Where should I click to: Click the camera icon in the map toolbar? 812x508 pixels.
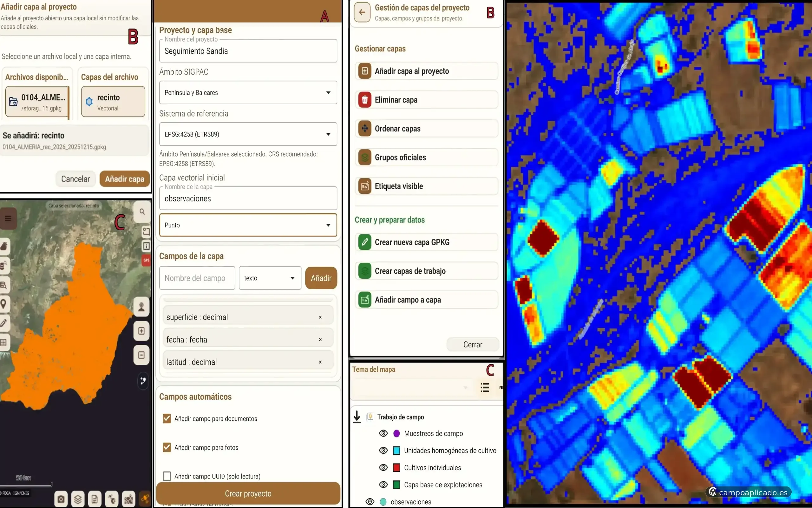(x=61, y=499)
